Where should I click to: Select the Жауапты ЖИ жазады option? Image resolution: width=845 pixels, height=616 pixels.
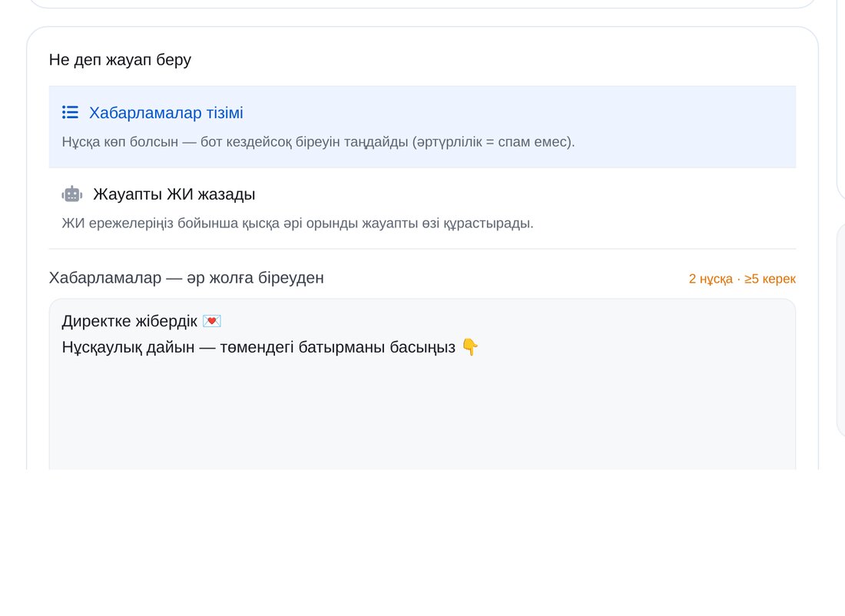tap(422, 208)
